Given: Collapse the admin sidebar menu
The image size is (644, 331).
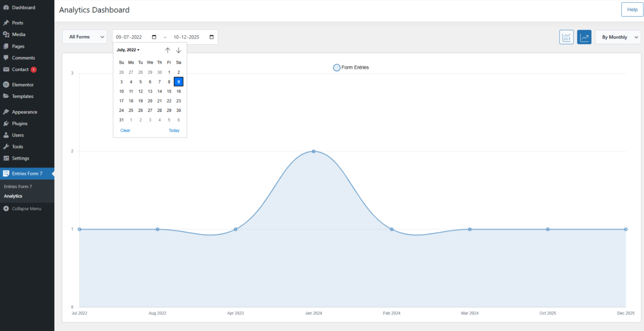Looking at the screenshot, I should point(26,209).
